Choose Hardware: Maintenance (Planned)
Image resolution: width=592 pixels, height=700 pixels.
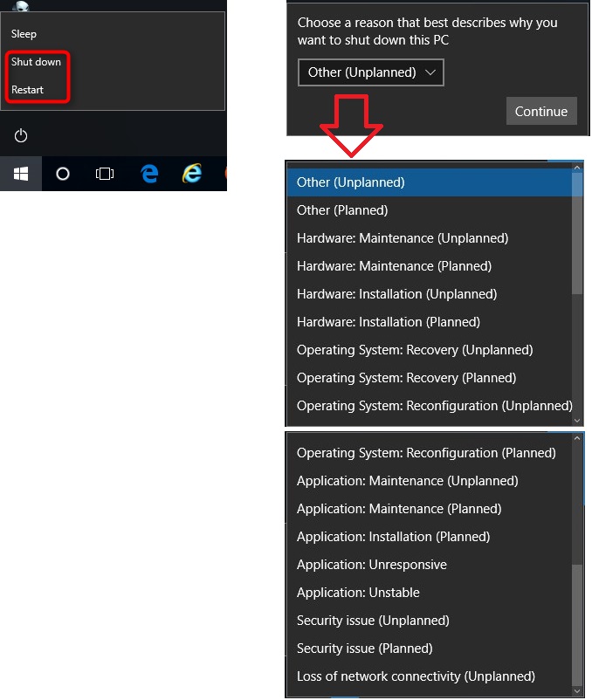[x=429, y=266]
